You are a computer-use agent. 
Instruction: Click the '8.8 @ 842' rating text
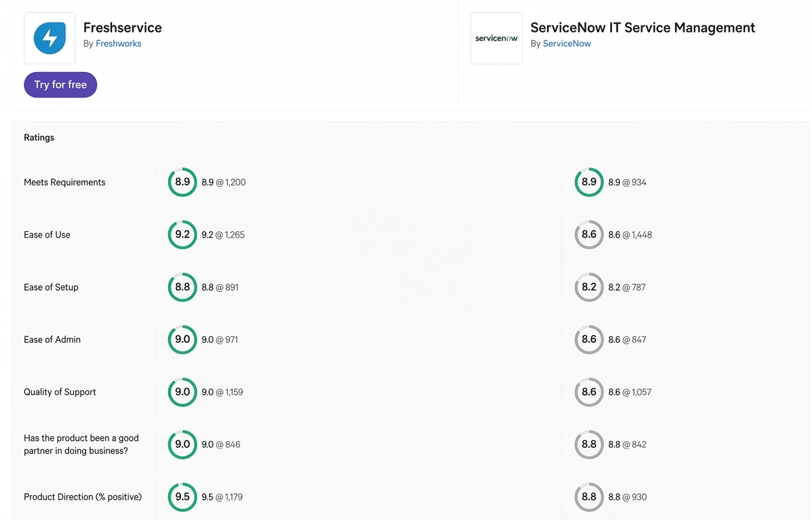coord(627,445)
